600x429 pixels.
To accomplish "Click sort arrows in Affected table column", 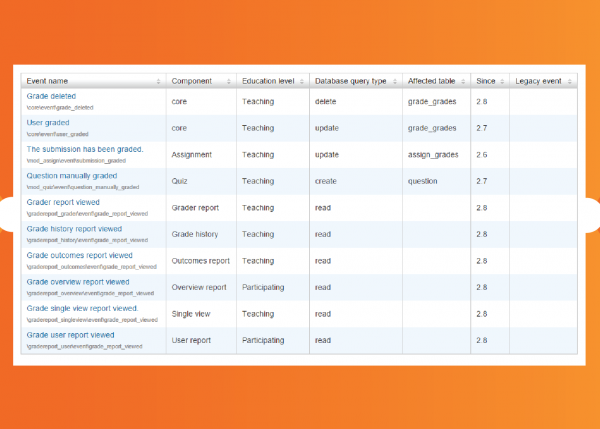I will [x=463, y=80].
